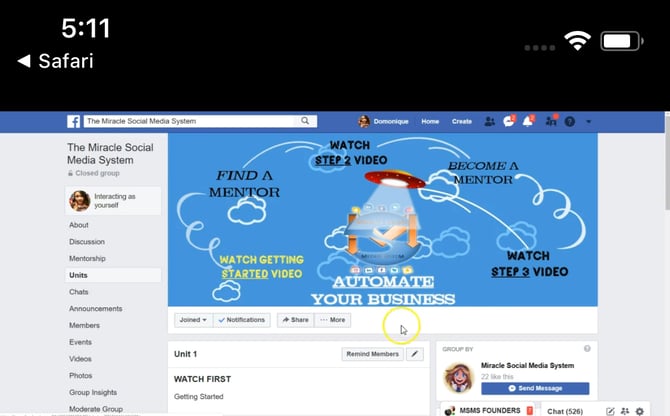Screen dimensions: 670x416
Task: Select Units in group sidebar
Action: pyautogui.click(x=113, y=275)
